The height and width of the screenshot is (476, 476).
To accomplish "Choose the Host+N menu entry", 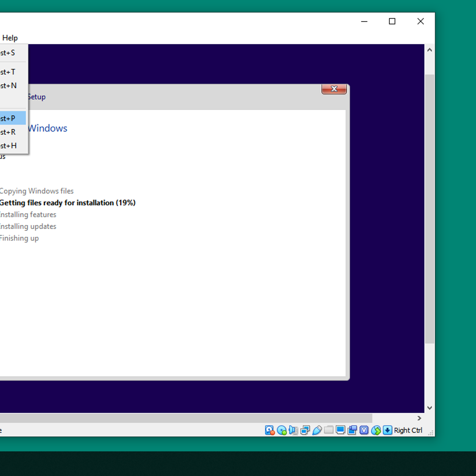I will click(x=13, y=86).
